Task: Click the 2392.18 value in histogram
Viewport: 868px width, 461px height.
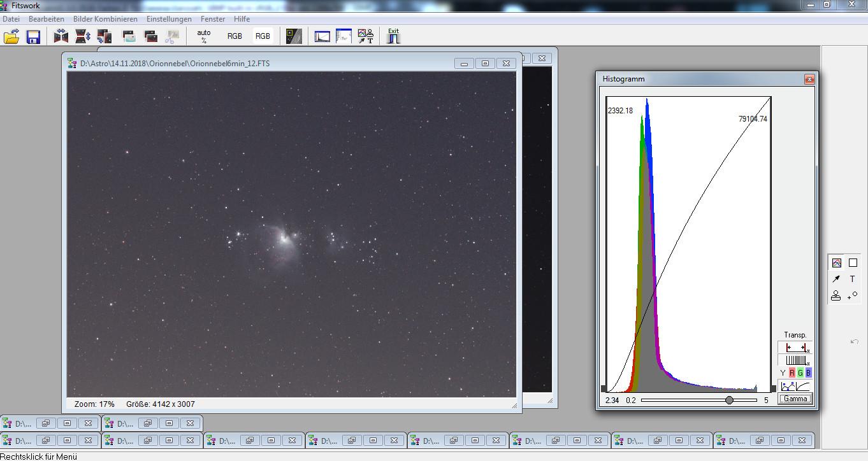Action: [620, 111]
